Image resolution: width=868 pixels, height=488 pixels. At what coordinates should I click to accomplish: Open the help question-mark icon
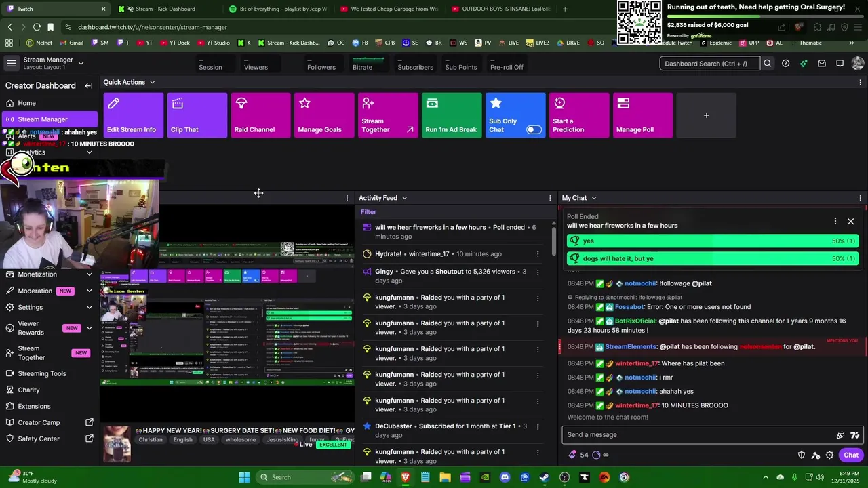click(x=785, y=64)
